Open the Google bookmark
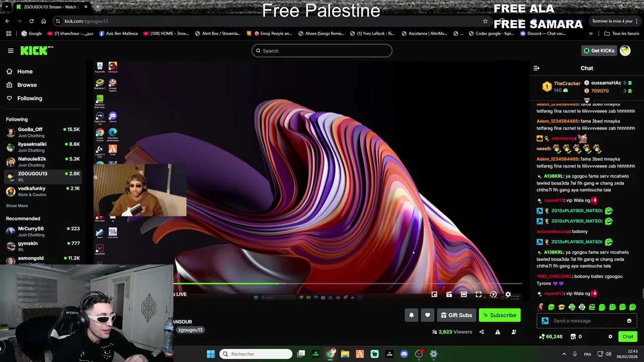This screenshot has width=644, height=362. (31, 34)
